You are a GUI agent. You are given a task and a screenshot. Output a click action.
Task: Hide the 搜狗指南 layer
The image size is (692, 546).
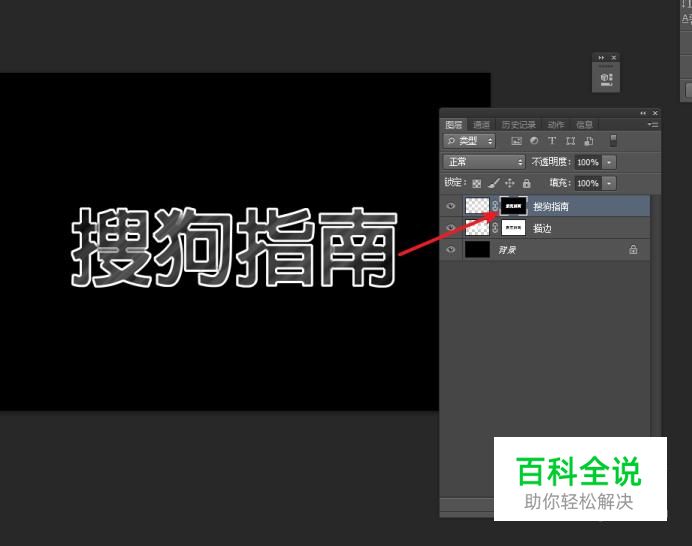point(451,206)
